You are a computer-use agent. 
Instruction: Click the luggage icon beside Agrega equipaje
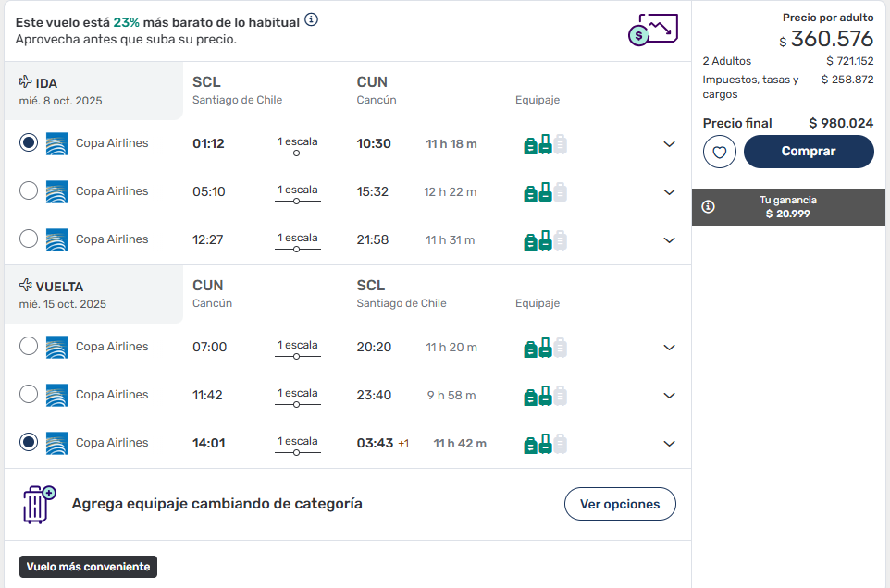point(39,504)
